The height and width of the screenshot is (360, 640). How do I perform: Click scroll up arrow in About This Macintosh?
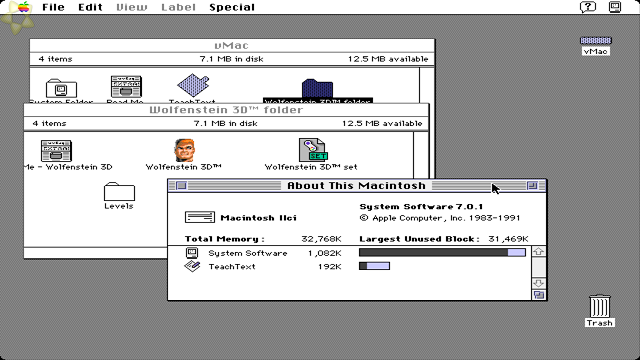(538, 251)
